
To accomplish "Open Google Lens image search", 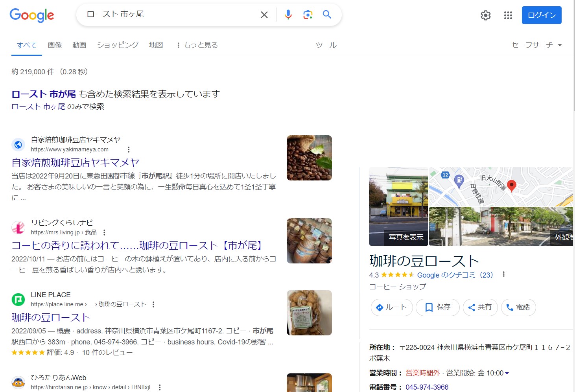I will (x=308, y=15).
